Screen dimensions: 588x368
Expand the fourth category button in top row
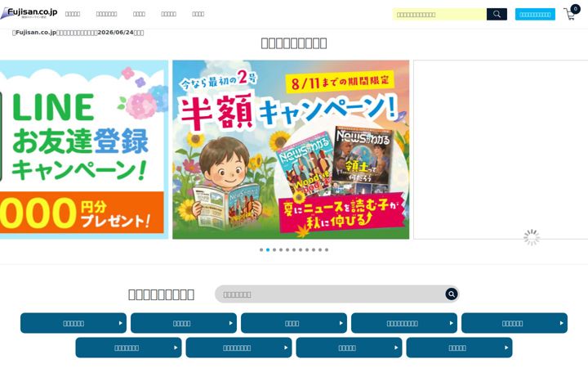click(404, 323)
